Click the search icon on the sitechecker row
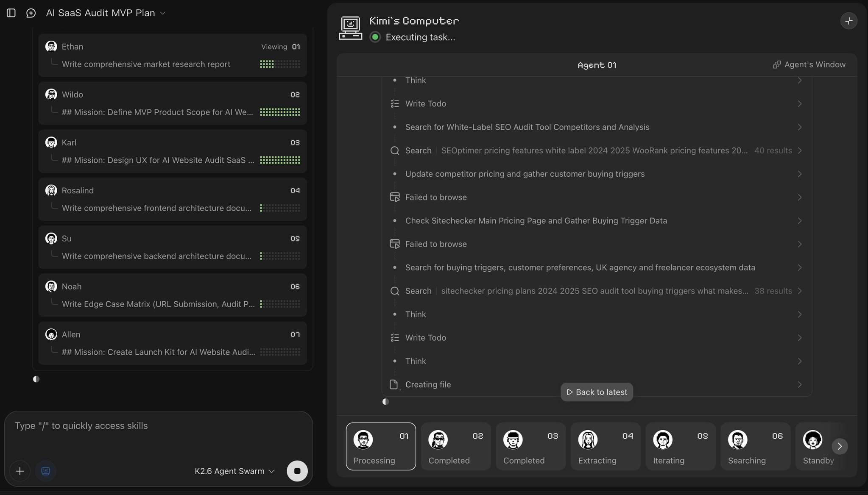This screenshot has height=495, width=868. click(395, 291)
